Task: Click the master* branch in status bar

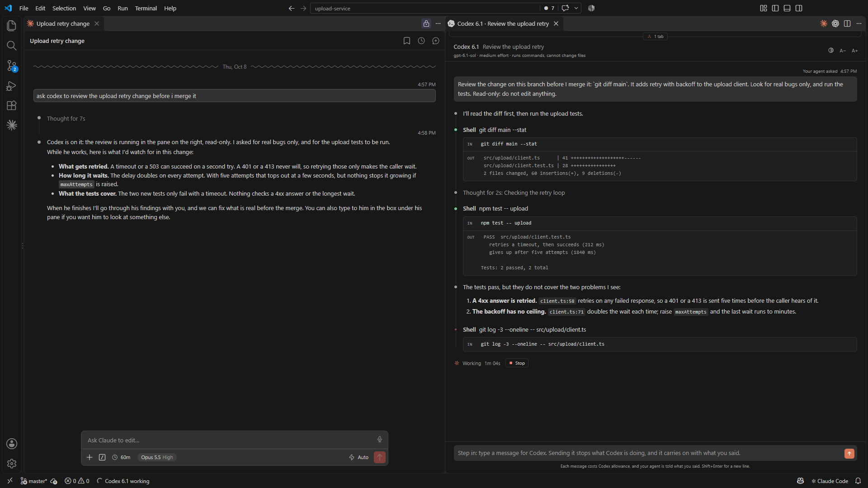Action: [x=34, y=481]
